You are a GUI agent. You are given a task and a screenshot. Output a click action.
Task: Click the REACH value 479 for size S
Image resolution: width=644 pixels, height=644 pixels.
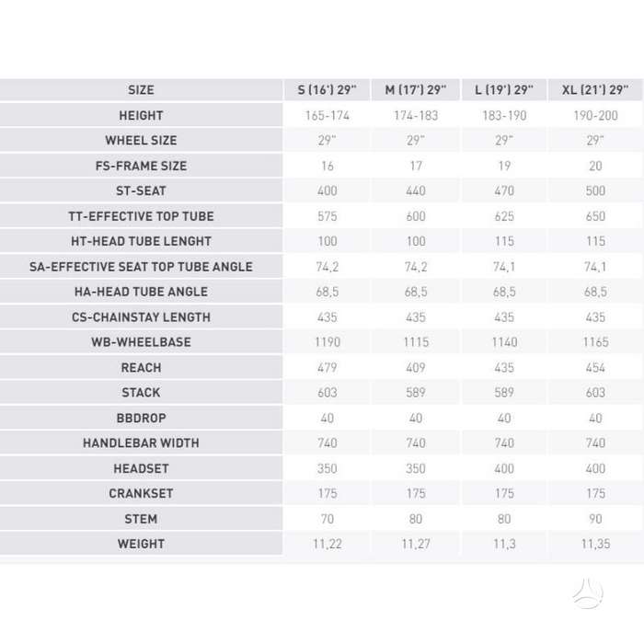(328, 368)
